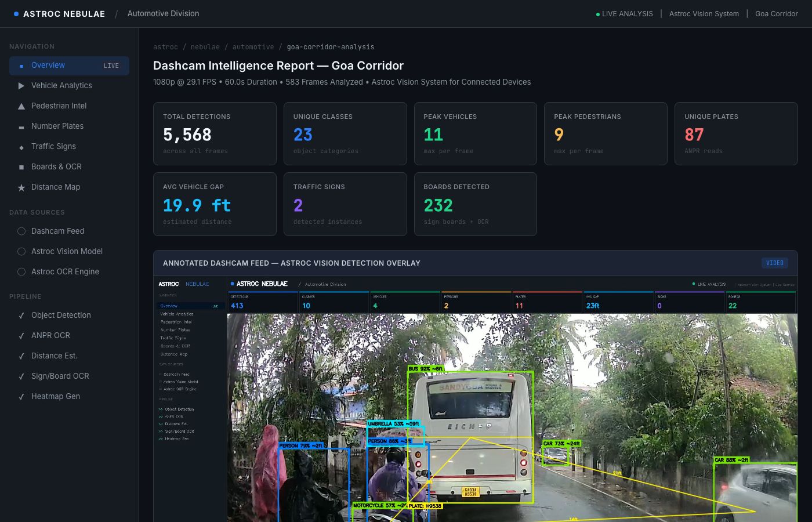Viewport: 812px width, 522px height.
Task: Select the Astroc OCR Engine radio circle
Action: pyautogui.click(x=21, y=272)
